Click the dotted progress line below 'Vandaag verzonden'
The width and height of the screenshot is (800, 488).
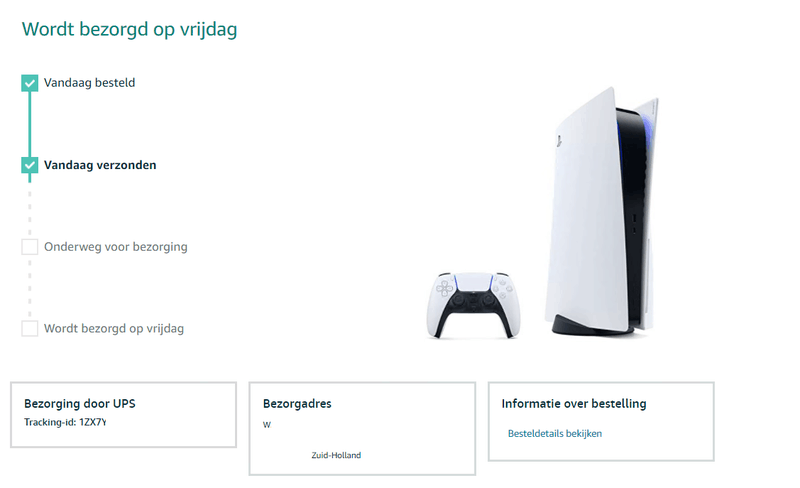coord(30,213)
